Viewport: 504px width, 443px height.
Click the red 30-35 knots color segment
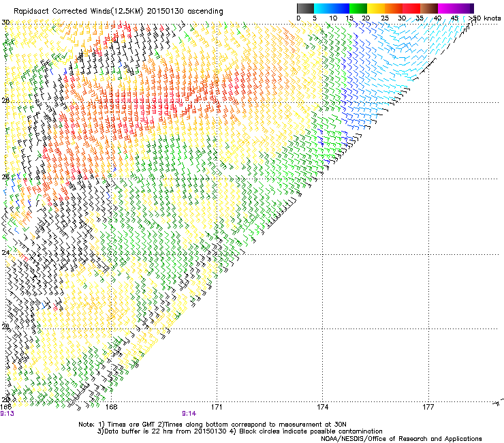pos(411,8)
